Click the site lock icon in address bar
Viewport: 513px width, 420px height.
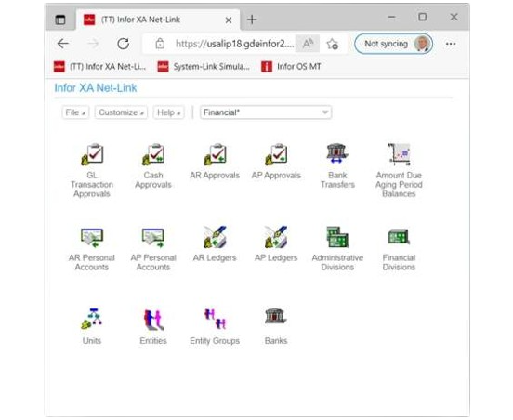click(160, 44)
